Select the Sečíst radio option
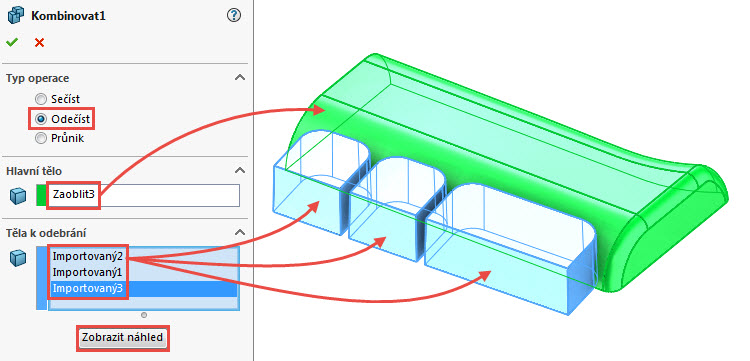This screenshot has height=361, width=750. tap(42, 99)
